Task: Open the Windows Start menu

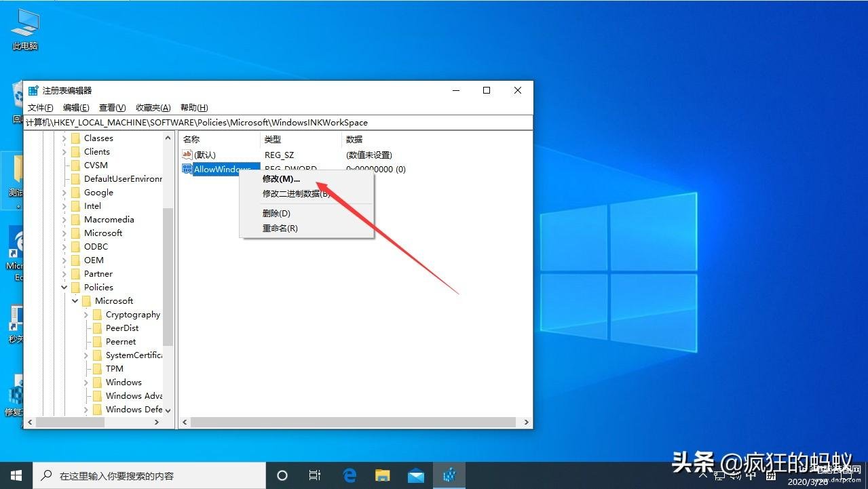Action: (x=16, y=475)
